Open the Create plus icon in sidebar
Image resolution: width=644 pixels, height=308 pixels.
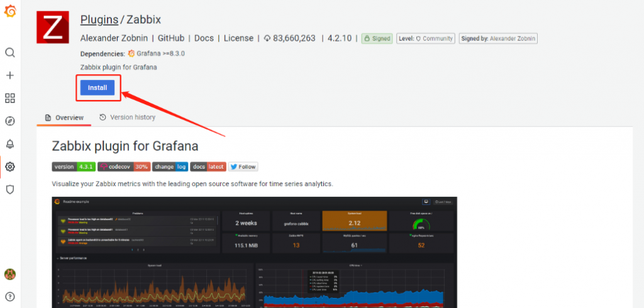pos(10,75)
